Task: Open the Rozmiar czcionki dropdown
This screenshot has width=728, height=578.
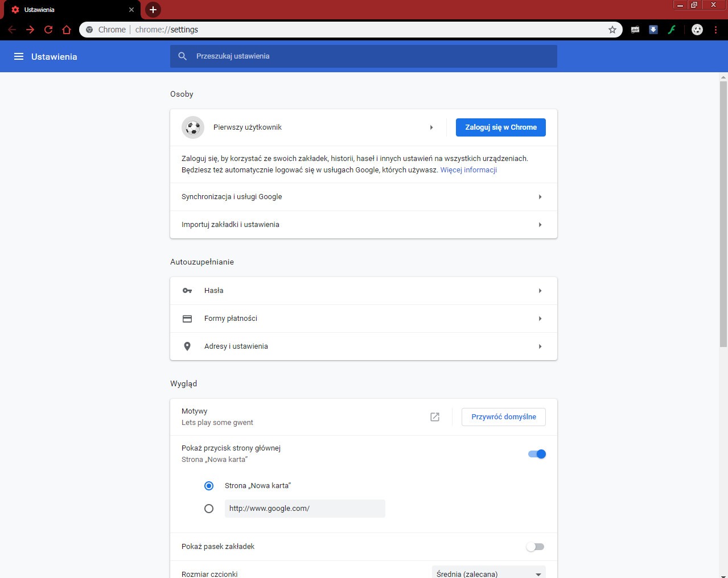Action: tap(489, 572)
